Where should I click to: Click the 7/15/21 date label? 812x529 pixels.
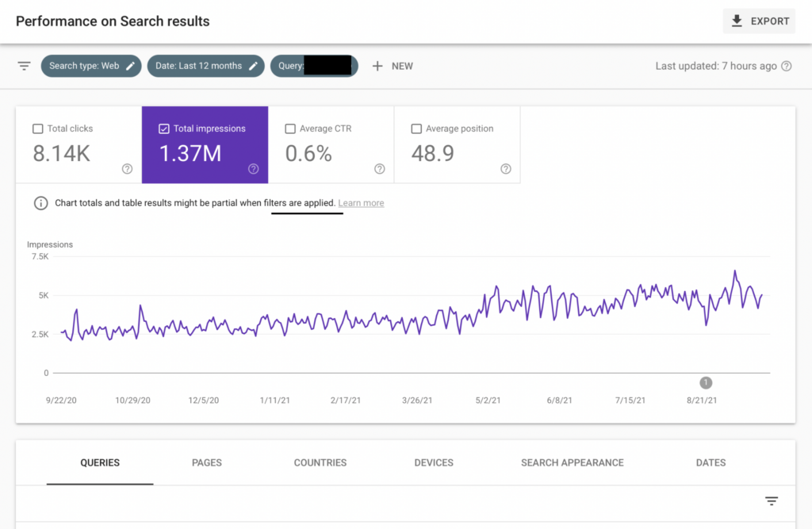(x=630, y=401)
